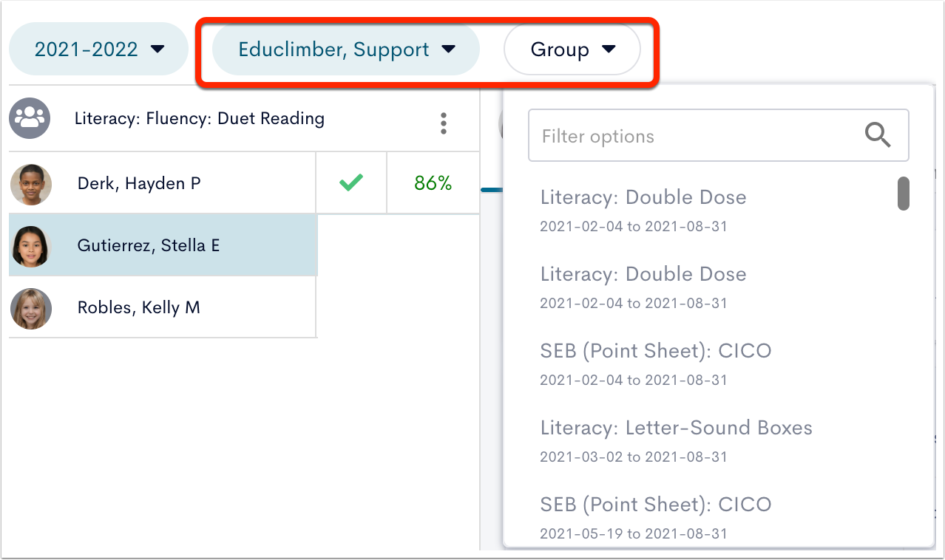
Task: Click the search magnifier in Filter options
Action: [878, 135]
